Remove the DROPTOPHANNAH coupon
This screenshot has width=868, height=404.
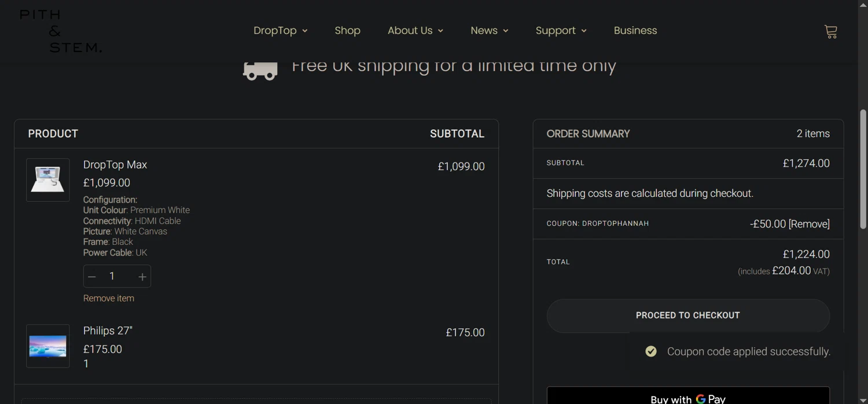pyautogui.click(x=809, y=224)
